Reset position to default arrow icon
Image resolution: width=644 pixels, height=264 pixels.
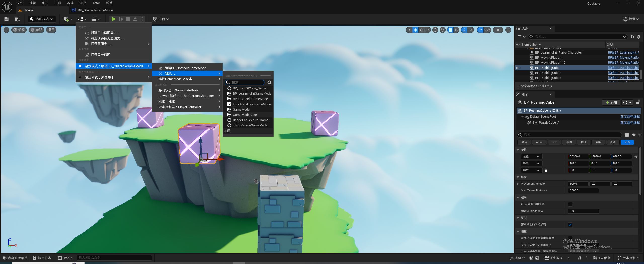(636, 157)
